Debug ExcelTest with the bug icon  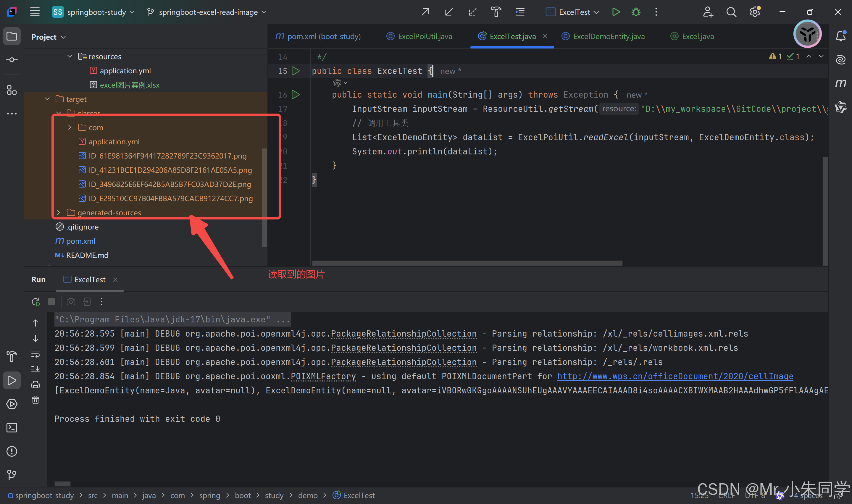(636, 12)
